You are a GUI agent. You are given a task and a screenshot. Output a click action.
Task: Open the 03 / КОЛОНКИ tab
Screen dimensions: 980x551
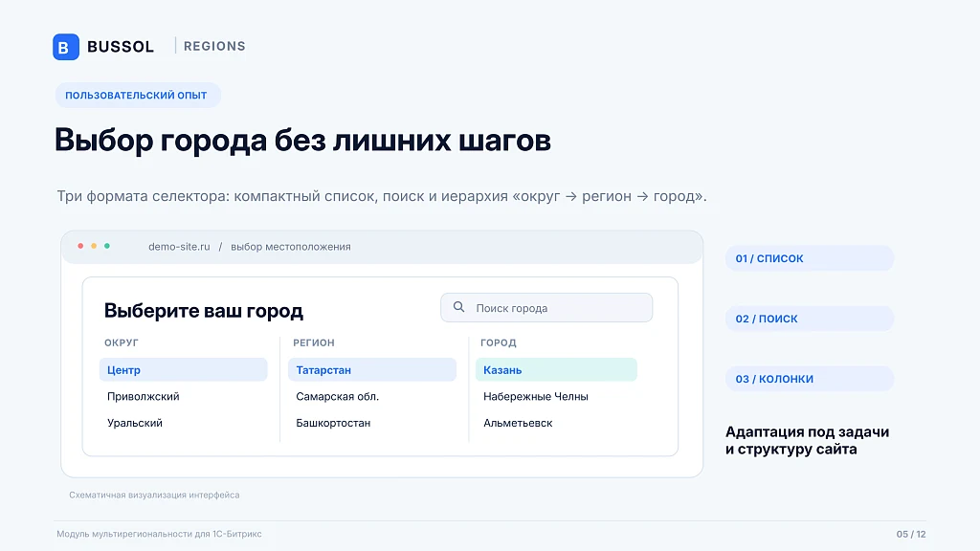(x=810, y=379)
